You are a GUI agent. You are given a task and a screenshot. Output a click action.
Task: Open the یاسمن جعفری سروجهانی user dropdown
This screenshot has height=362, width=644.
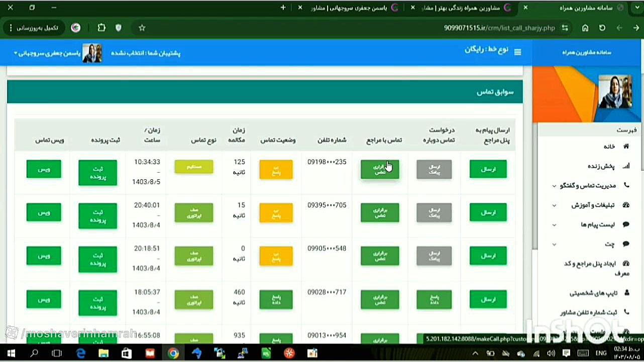click(47, 53)
